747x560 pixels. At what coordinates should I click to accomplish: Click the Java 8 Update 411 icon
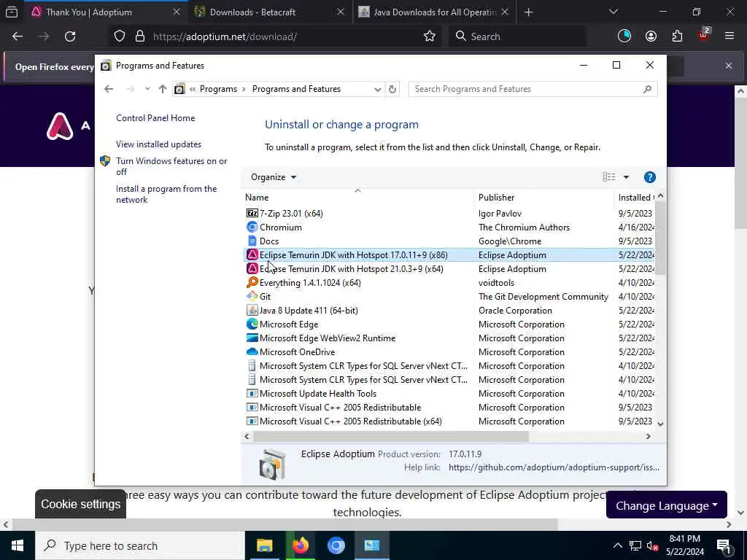click(252, 310)
